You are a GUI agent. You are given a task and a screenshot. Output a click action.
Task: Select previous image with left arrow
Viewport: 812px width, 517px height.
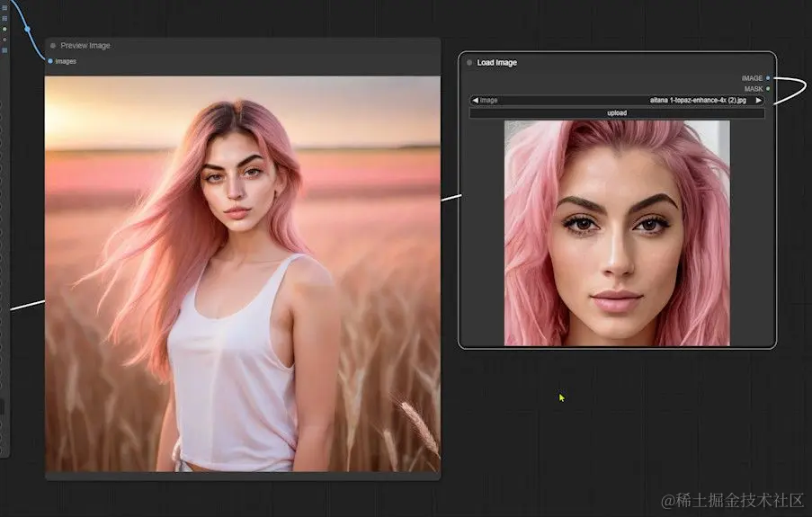pyautogui.click(x=476, y=101)
